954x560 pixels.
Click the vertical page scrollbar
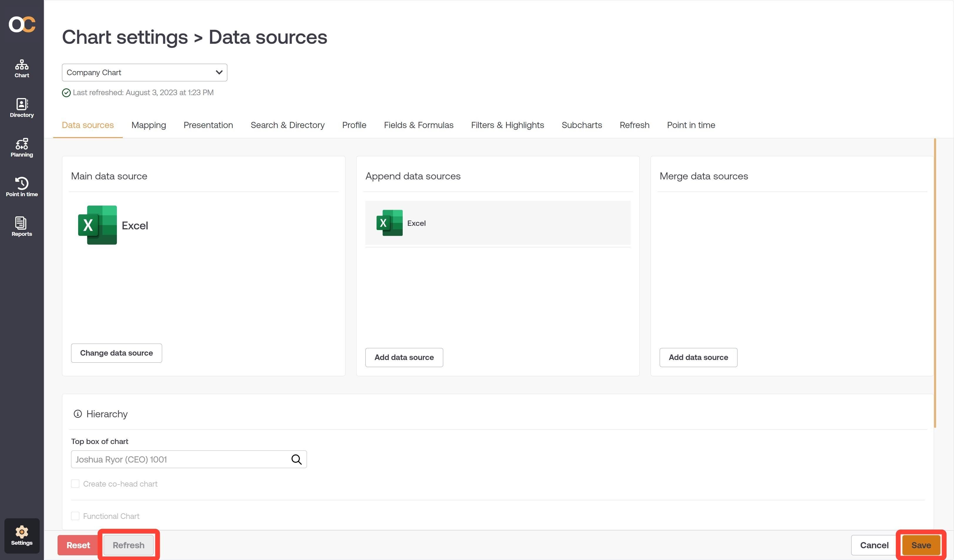935,284
